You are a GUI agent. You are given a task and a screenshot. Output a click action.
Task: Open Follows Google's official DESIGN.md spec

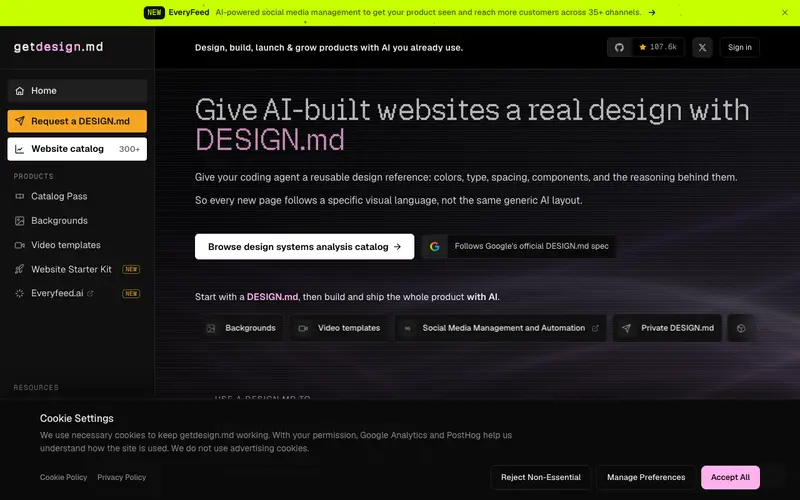click(518, 246)
